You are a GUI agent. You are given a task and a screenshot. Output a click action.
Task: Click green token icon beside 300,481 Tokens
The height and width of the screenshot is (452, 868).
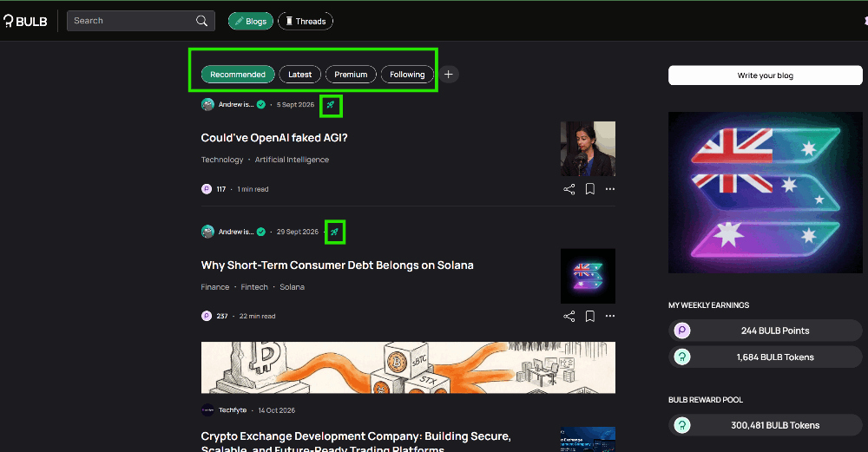[x=682, y=425]
